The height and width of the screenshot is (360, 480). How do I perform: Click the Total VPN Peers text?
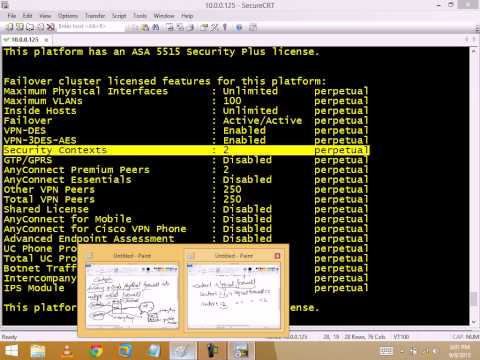(49, 199)
